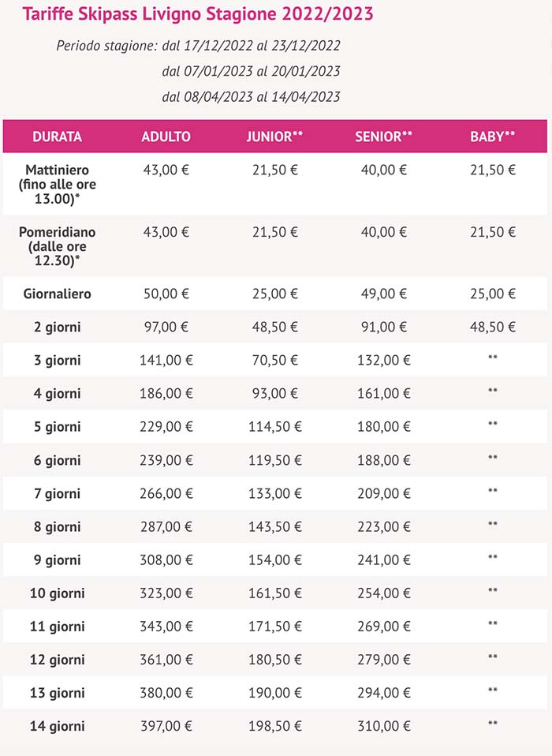
Task: Click the junior 12 giorni price 180,50 €
Action: coord(274,659)
